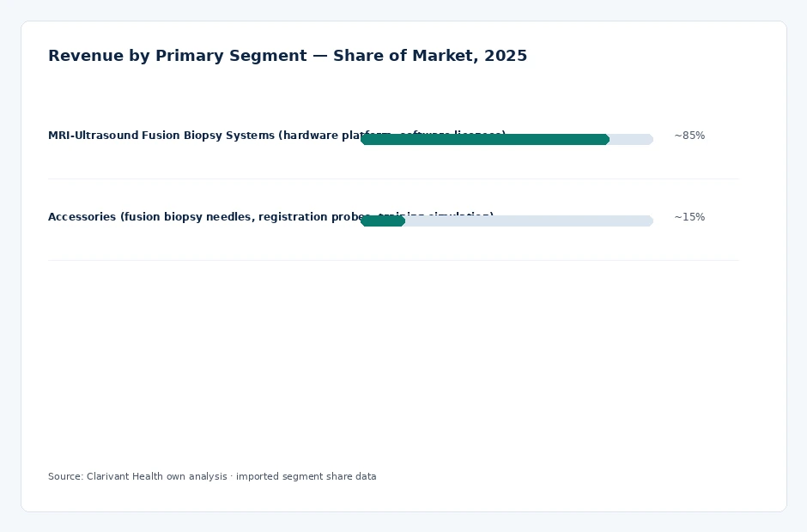Viewport: 807px width, 532px height.
Task: Click the gray unfilled track of the Accessories bar
Action: click(x=529, y=221)
